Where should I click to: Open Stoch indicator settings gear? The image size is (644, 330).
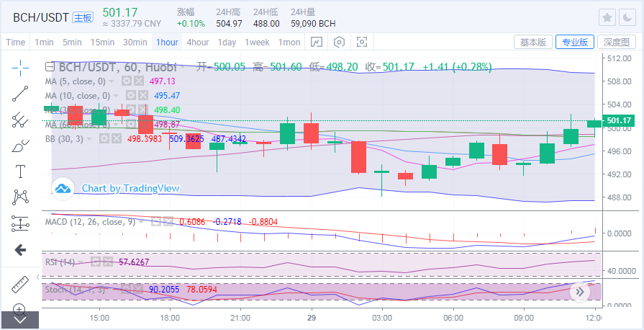click(127, 289)
